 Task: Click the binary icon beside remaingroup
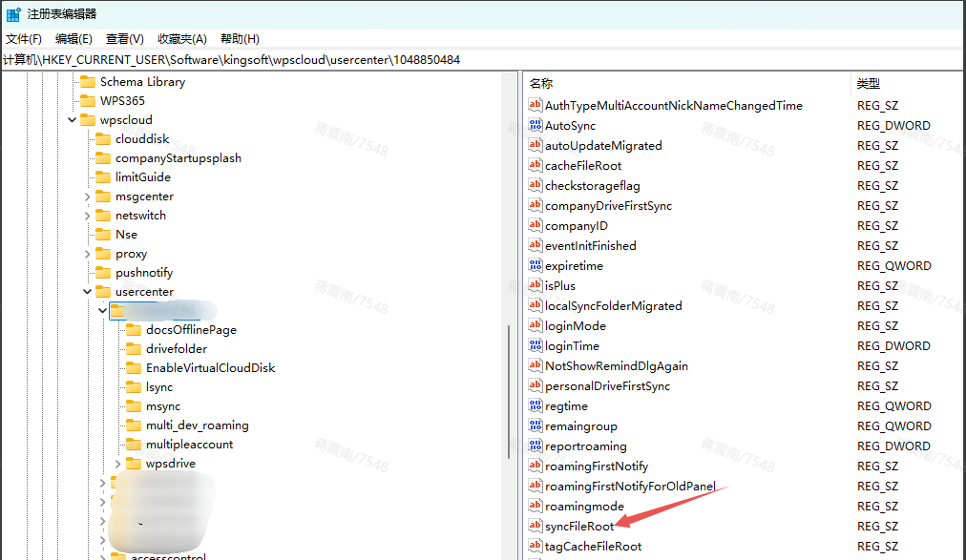(x=535, y=425)
